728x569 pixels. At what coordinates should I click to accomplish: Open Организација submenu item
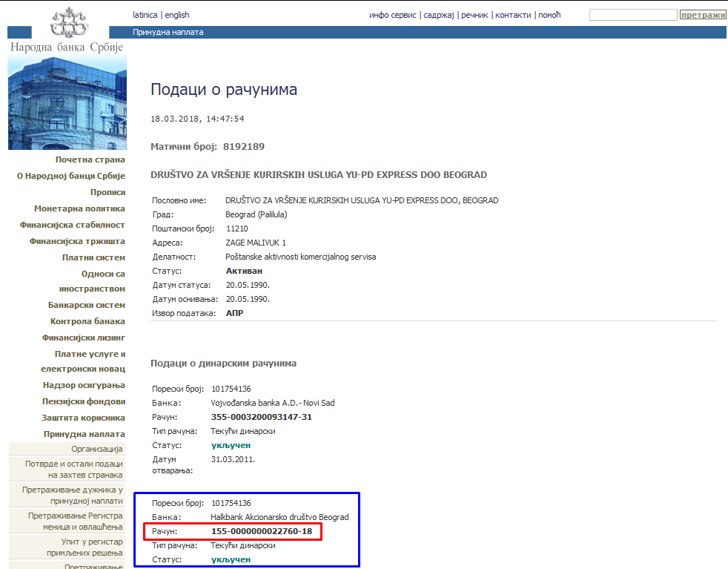(x=97, y=449)
